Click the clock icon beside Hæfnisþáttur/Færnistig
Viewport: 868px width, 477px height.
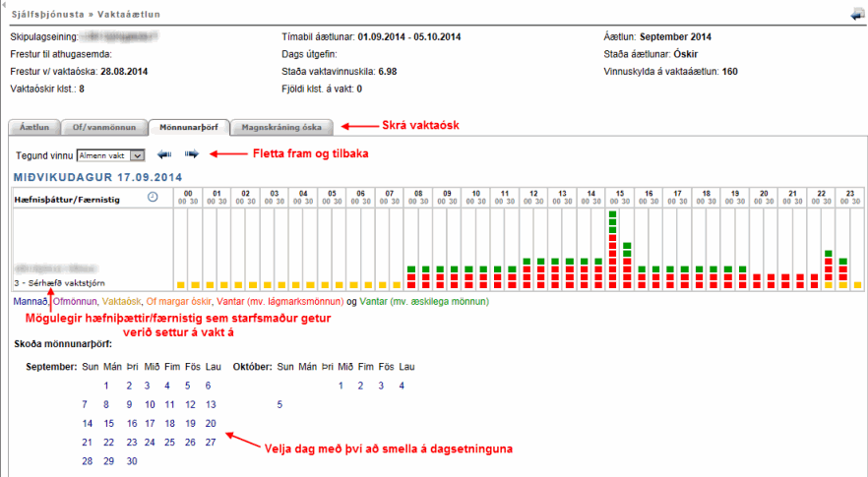(x=153, y=197)
